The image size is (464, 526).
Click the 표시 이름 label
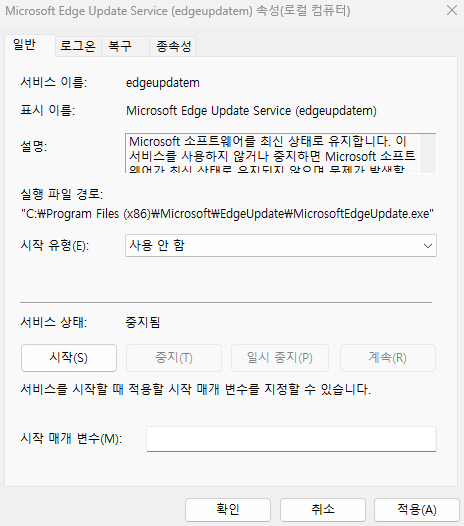[48, 110]
